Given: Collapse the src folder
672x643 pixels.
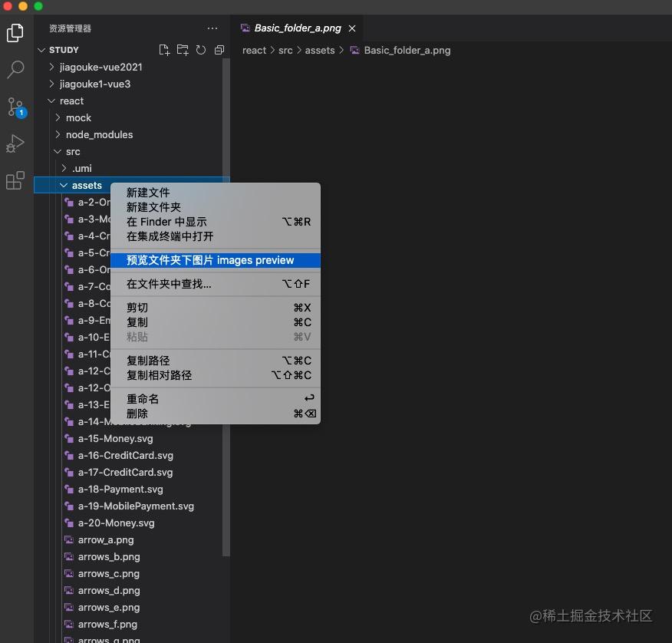Looking at the screenshot, I should coord(73,151).
